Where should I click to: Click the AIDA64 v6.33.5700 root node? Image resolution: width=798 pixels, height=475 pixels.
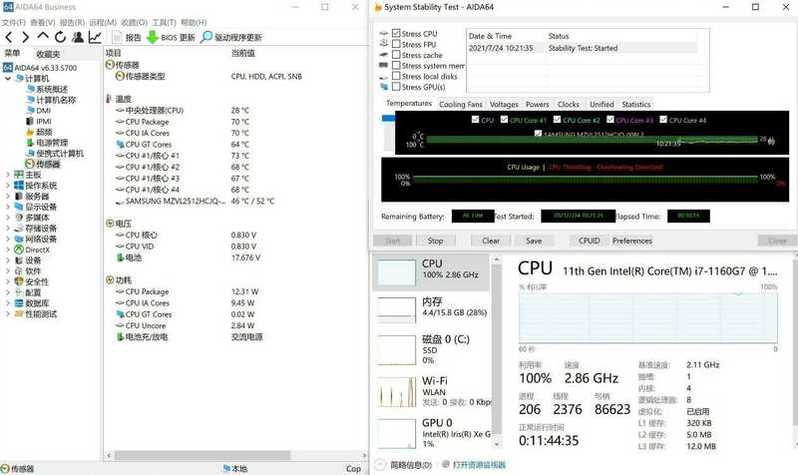(x=40, y=68)
